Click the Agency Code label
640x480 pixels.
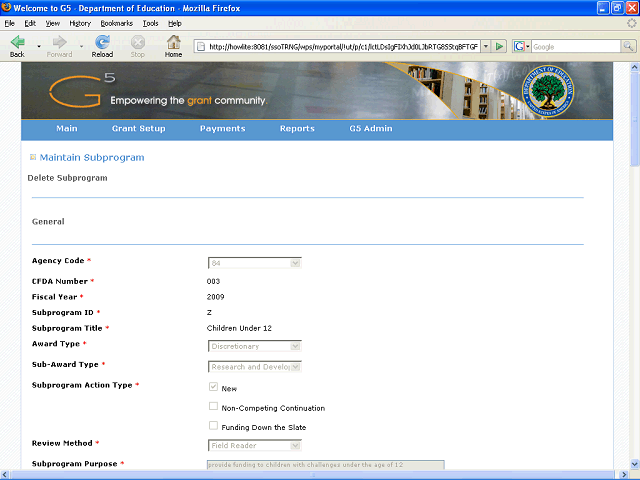click(58, 260)
